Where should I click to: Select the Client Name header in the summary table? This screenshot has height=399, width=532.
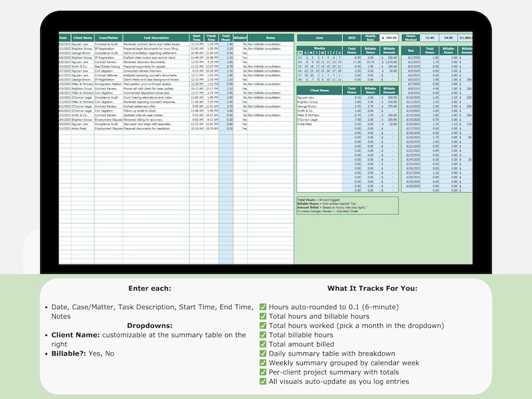click(x=320, y=90)
